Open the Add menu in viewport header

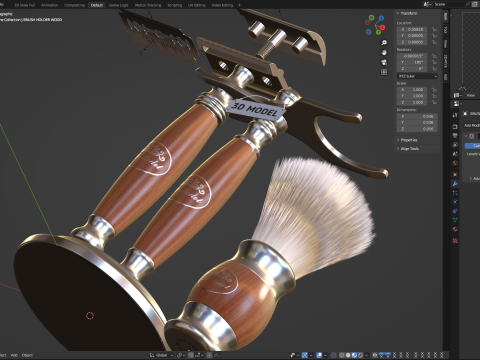(14, 355)
